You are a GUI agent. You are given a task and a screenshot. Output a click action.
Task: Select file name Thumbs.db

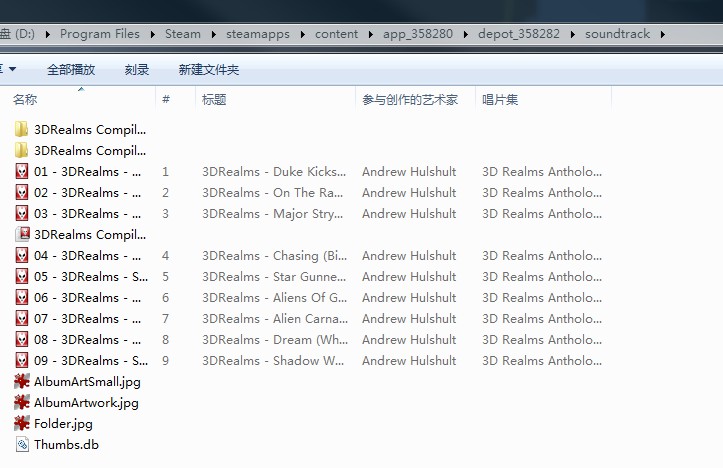66,444
